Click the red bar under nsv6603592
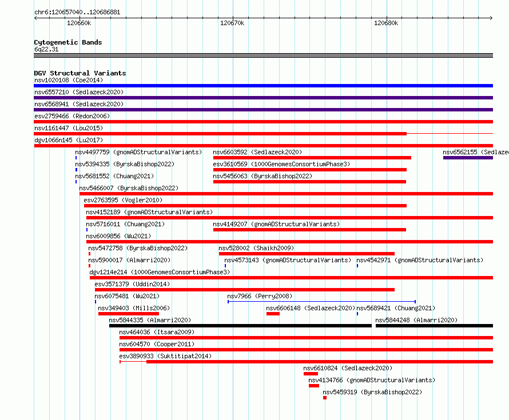The height and width of the screenshot is (420, 509). pyautogui.click(x=312, y=158)
